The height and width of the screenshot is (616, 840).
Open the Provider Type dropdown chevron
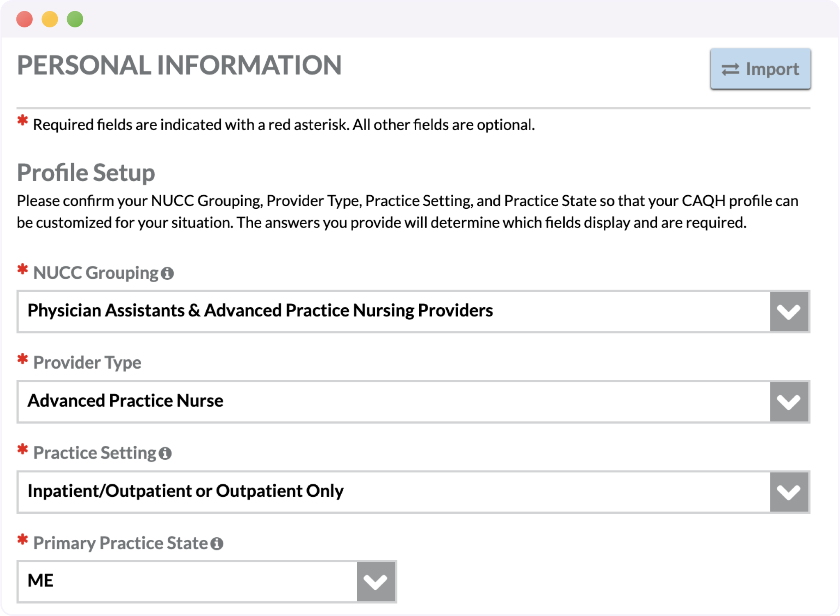coord(789,402)
